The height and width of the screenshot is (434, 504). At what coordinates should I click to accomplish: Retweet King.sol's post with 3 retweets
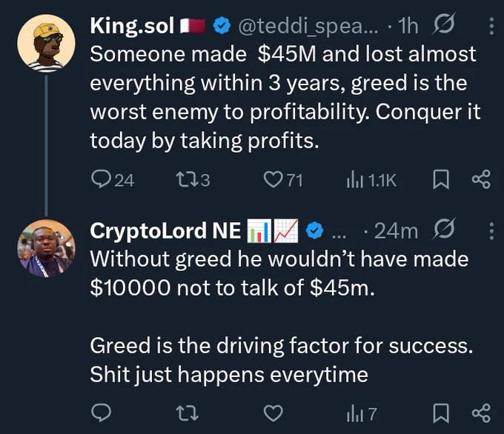click(x=193, y=179)
